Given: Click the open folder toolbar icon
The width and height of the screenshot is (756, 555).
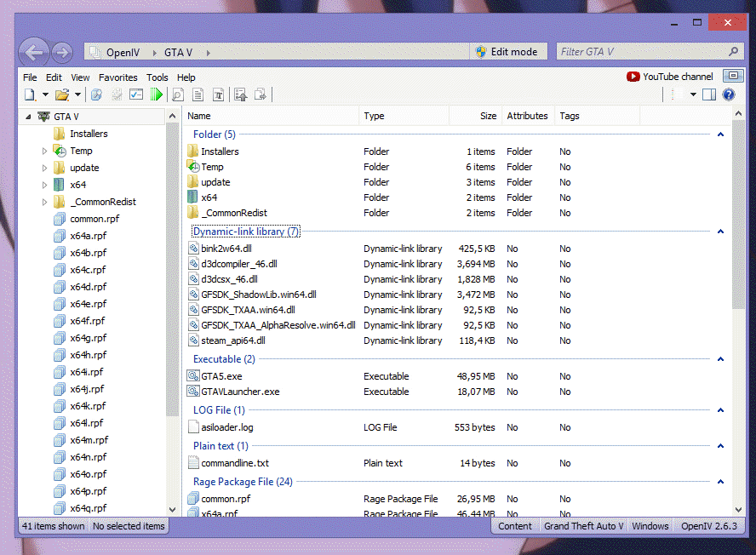Looking at the screenshot, I should tap(61, 94).
